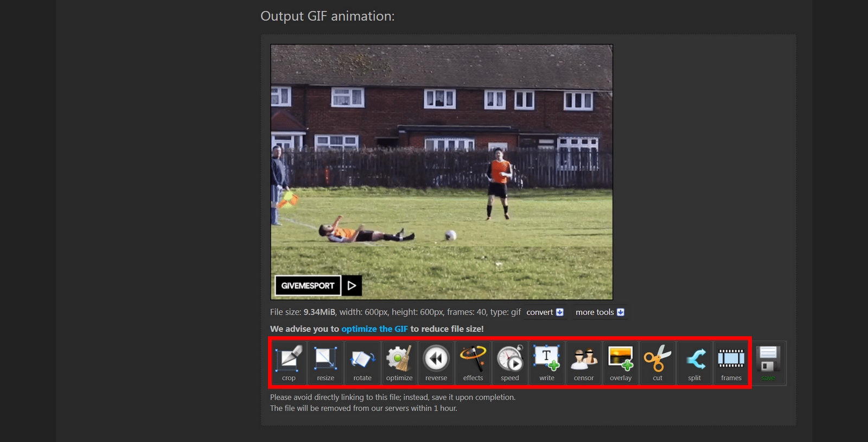The image size is (868, 442).
Task: Open the optimize tool icon
Action: pyautogui.click(x=399, y=363)
